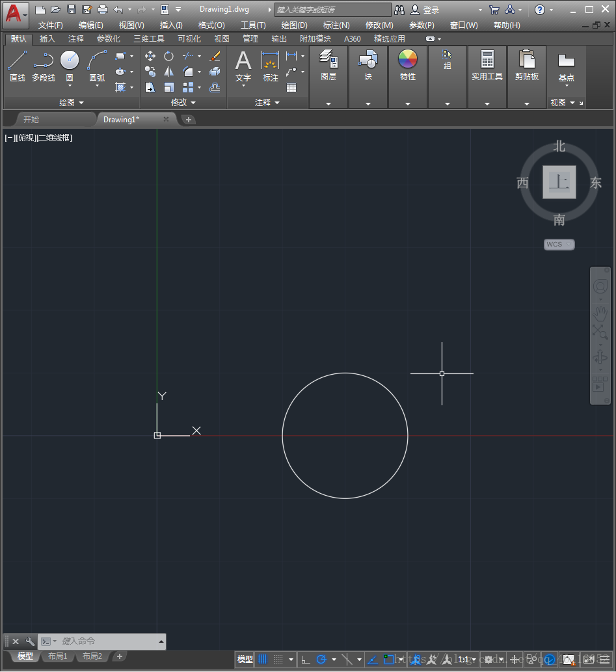Click the Explode tool icon

pyautogui.click(x=215, y=72)
